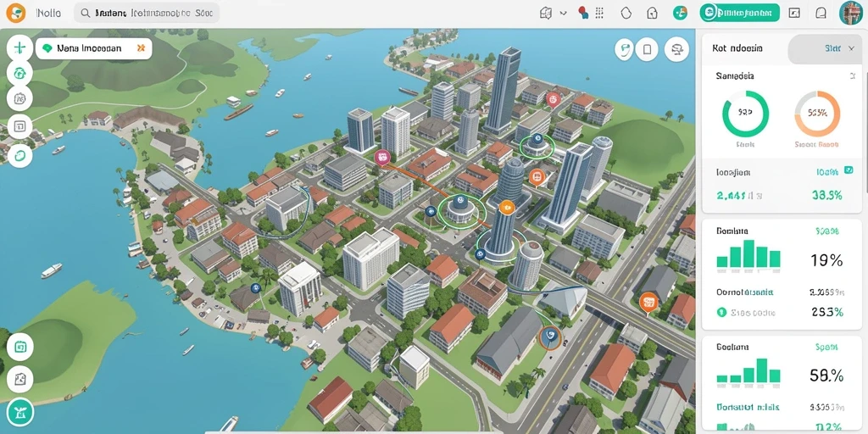Expand the dropdown chevron in right panel header
Viewport: 868px width, 434px height.
851,48
